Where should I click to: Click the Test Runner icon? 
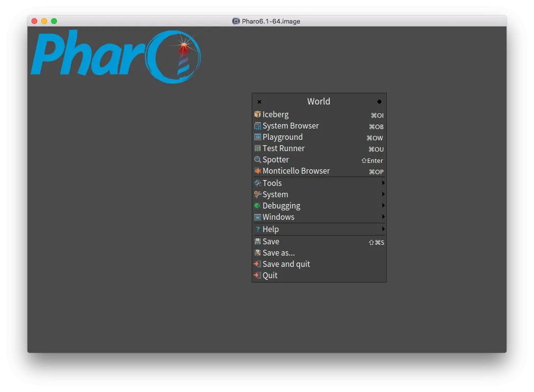coord(258,148)
